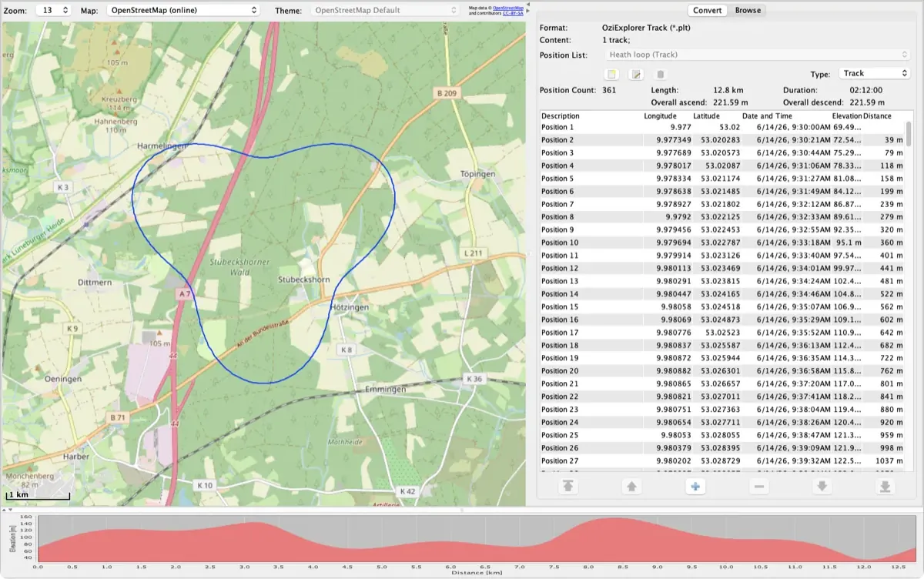This screenshot has height=579, width=924.
Task: Select the Position 19 row
Action: point(721,358)
